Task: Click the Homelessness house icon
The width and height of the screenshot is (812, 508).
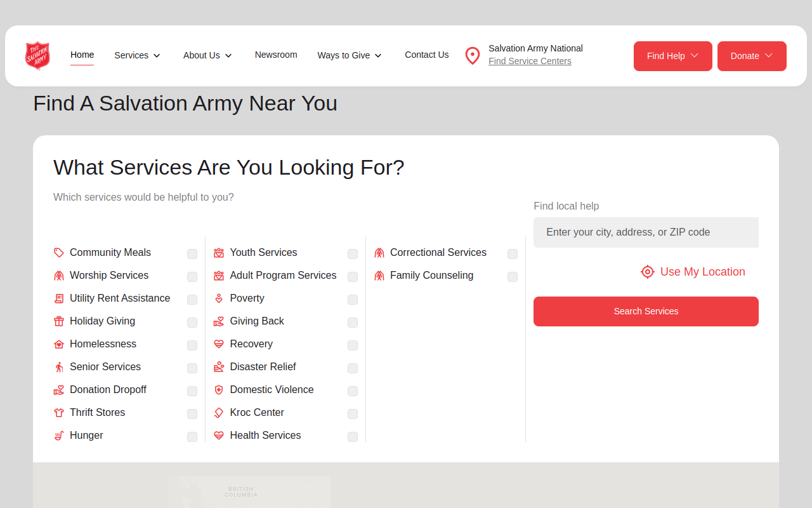Action: 59,344
